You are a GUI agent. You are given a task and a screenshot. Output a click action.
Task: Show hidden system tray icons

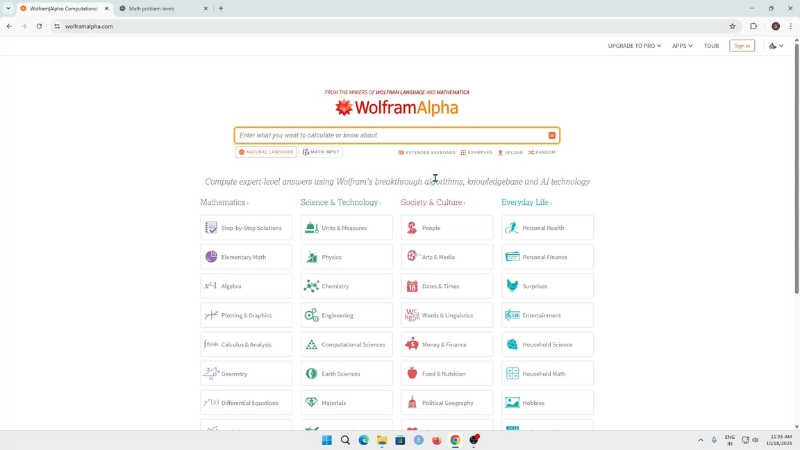pyautogui.click(x=701, y=440)
